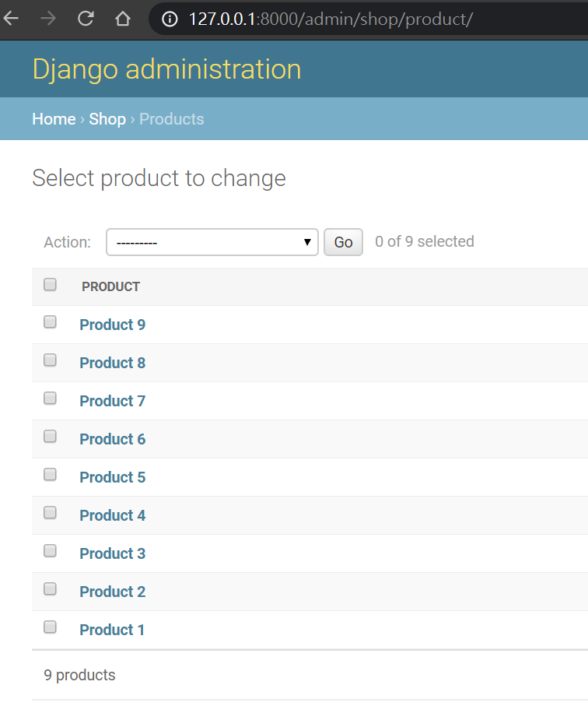
Task: Go to Home in breadcrumbs
Action: tap(54, 119)
